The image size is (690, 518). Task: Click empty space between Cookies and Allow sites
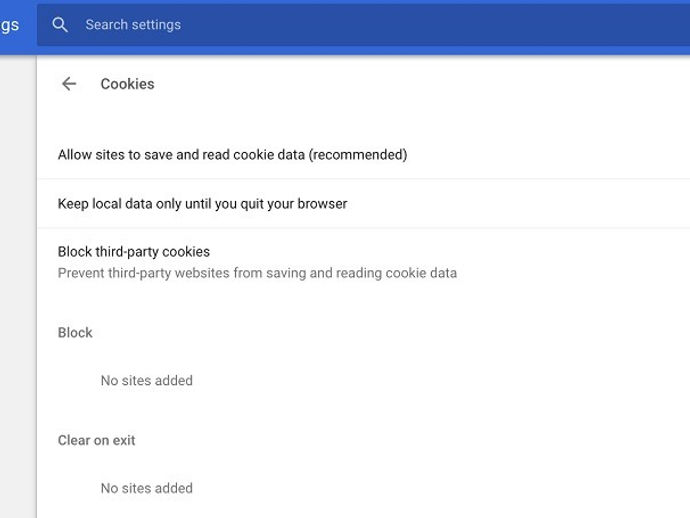click(x=363, y=115)
